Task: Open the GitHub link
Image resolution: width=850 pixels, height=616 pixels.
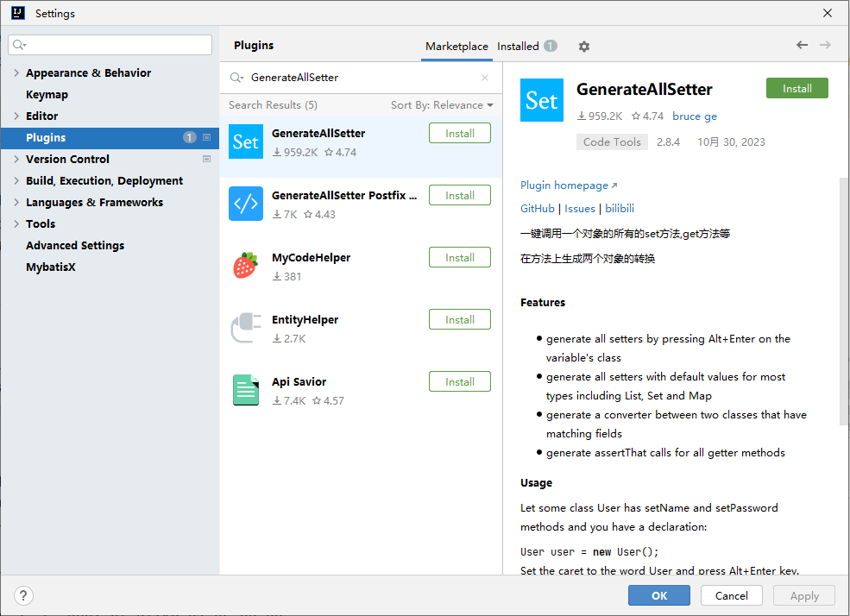Action: pos(538,209)
